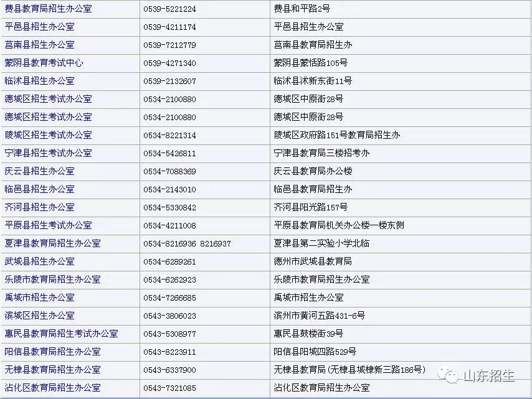The image size is (532, 399).
Task: Open the 滨城区招生办公室 link
Action: tap(39, 315)
